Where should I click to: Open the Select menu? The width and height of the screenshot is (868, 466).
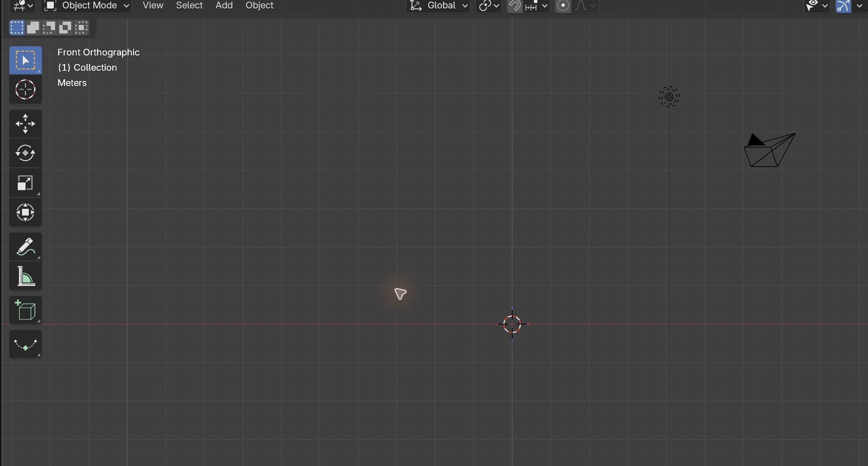189,6
